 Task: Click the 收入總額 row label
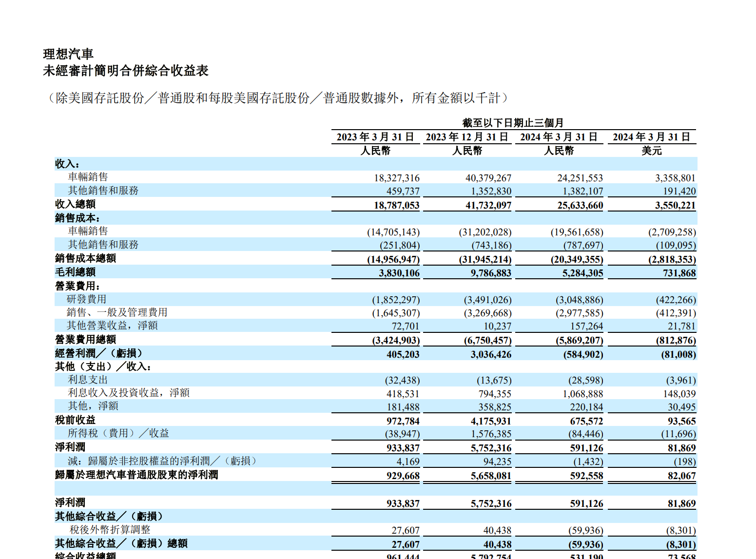coord(75,204)
